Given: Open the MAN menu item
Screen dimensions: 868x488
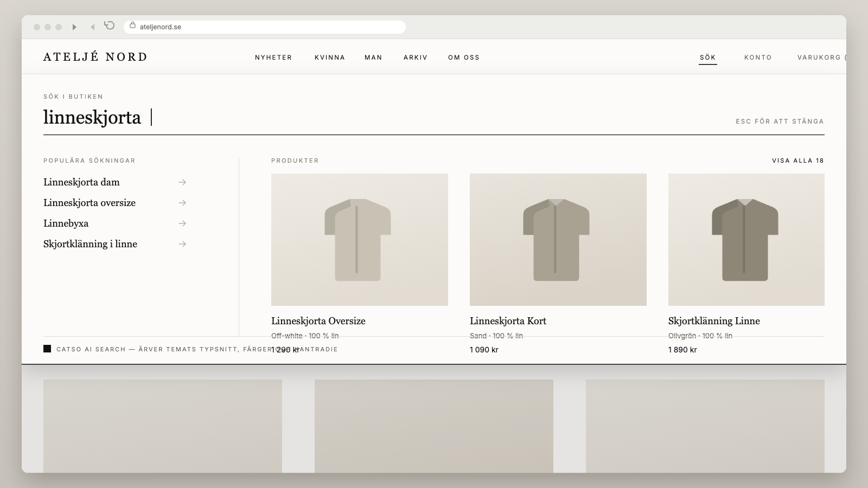Looking at the screenshot, I should [373, 57].
